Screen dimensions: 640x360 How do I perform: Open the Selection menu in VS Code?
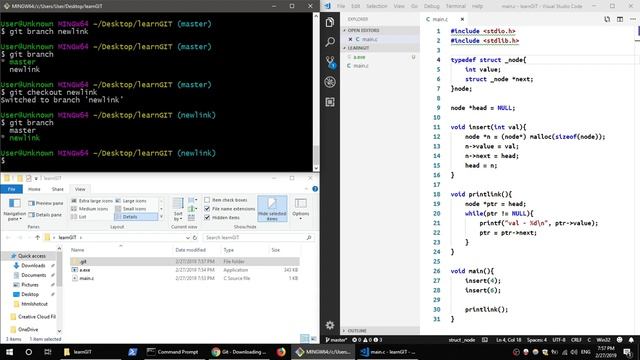point(376,6)
